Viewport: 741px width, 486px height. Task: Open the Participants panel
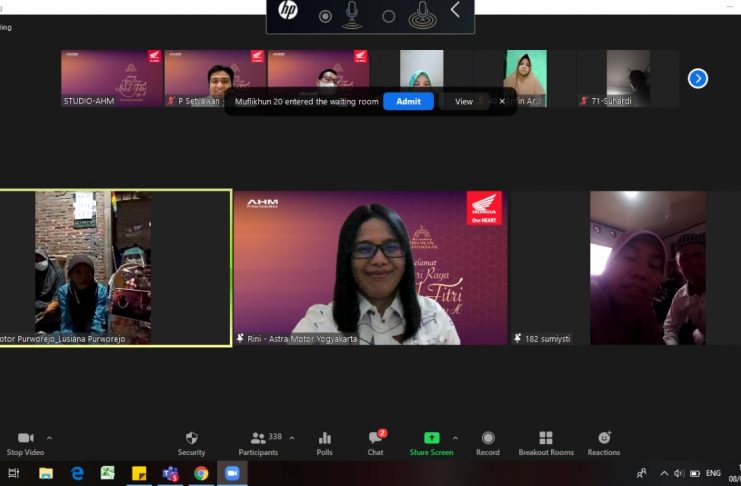pos(259,438)
